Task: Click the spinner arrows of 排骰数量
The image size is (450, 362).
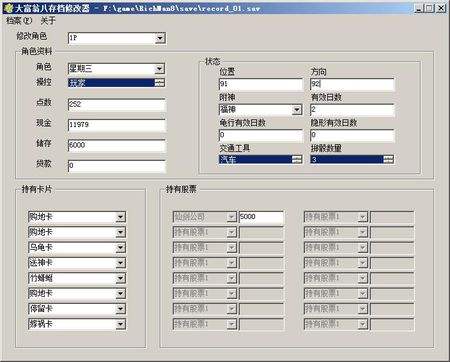Action: [388, 160]
